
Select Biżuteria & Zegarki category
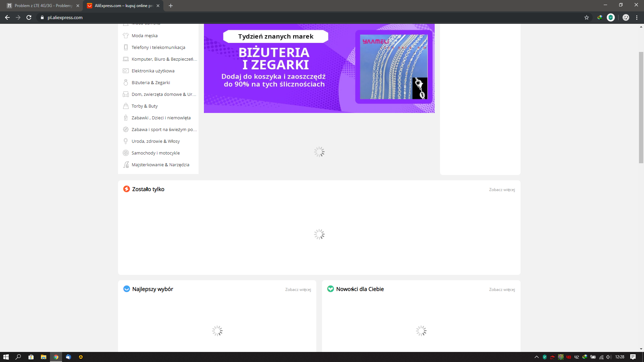151,82
